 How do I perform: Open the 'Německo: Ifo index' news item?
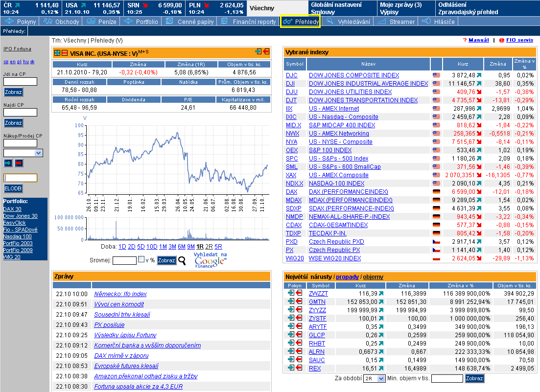tap(120, 294)
